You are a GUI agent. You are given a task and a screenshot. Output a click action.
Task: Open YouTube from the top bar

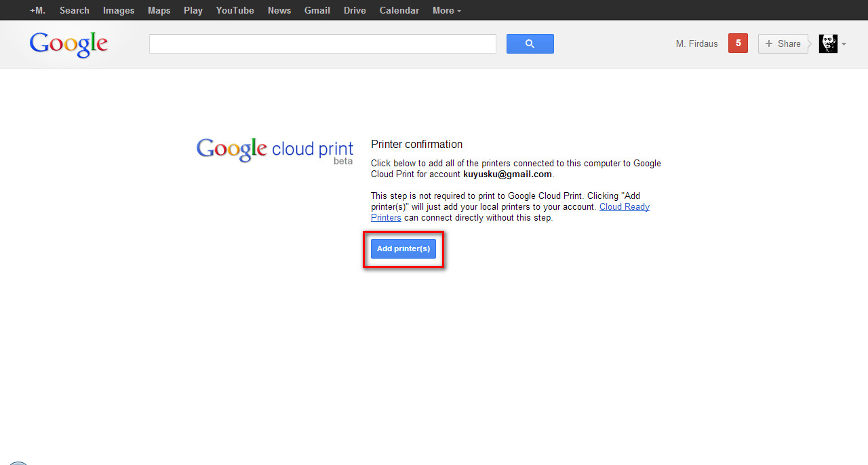tap(235, 10)
